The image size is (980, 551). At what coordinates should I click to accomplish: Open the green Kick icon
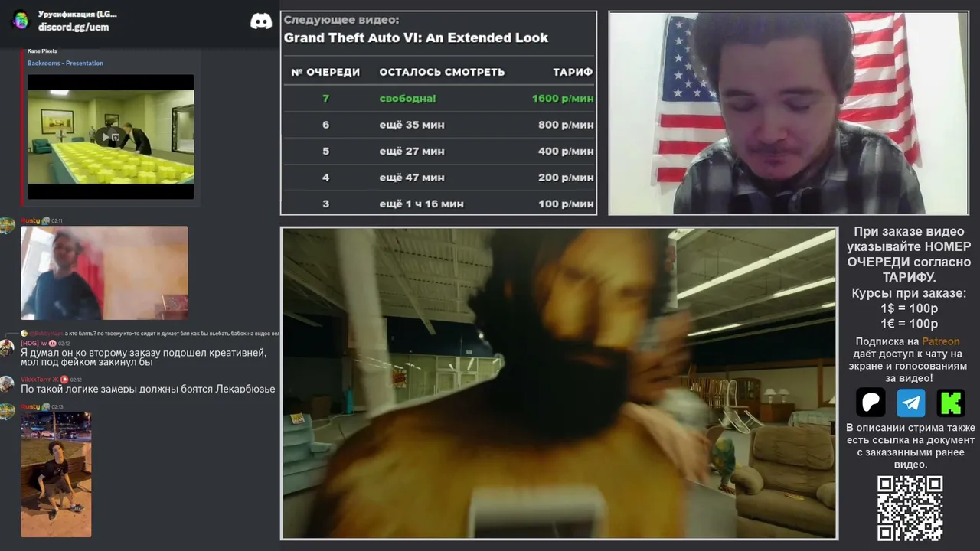pyautogui.click(x=951, y=402)
